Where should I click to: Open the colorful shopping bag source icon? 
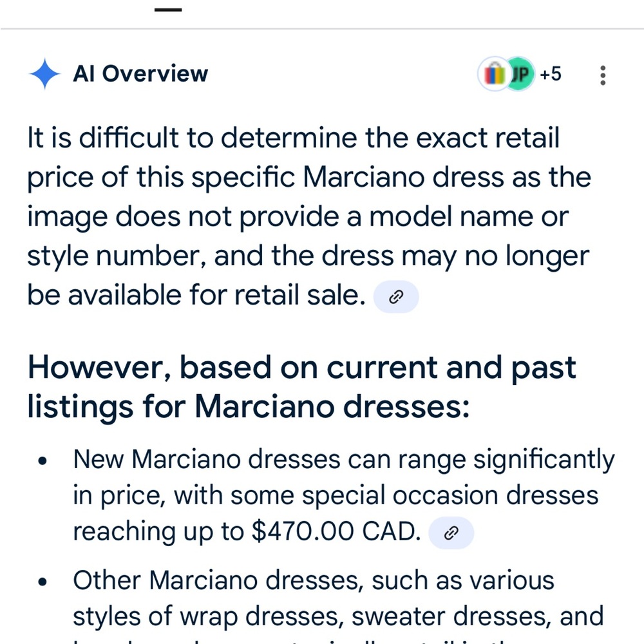[494, 74]
